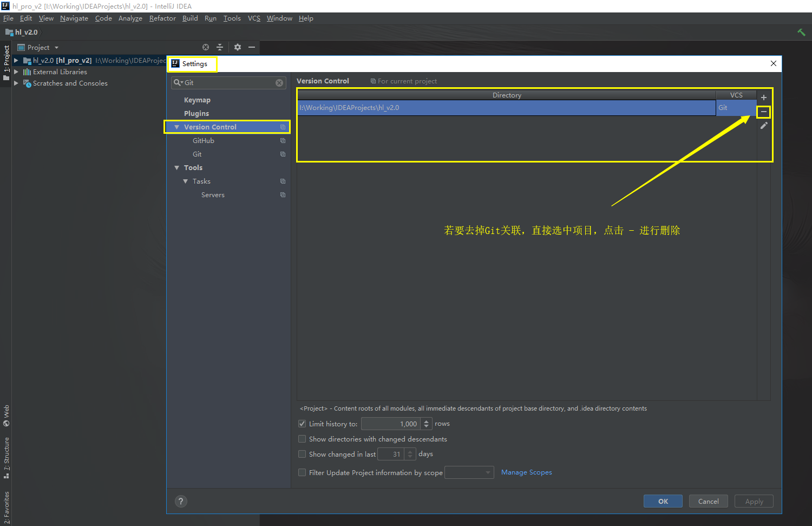The width and height of the screenshot is (812, 526).
Task: Click the 1: Project tool window tab
Action: pos(6,62)
